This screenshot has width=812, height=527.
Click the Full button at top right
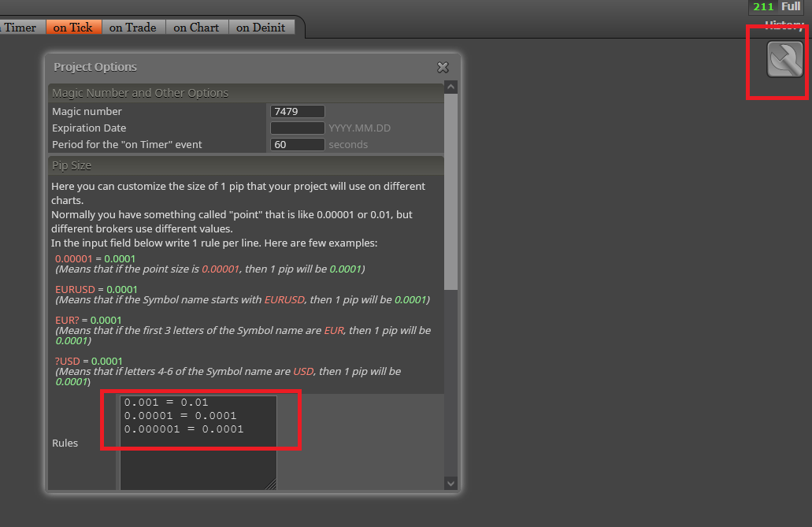[x=791, y=6]
